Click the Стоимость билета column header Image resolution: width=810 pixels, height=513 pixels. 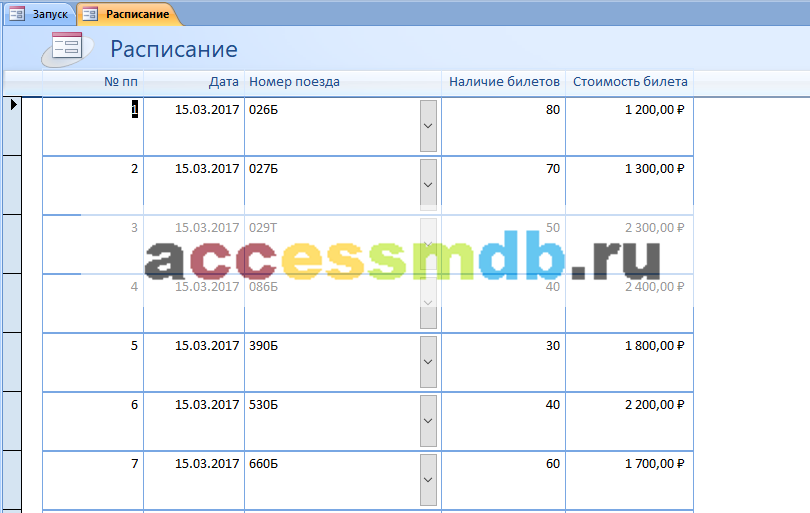(630, 82)
